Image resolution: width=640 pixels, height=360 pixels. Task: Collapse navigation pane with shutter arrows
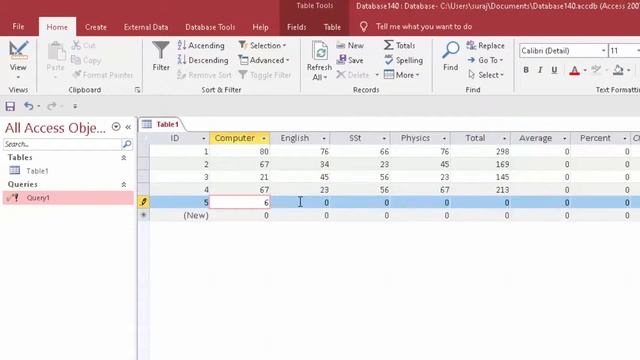pyautogui.click(x=128, y=127)
